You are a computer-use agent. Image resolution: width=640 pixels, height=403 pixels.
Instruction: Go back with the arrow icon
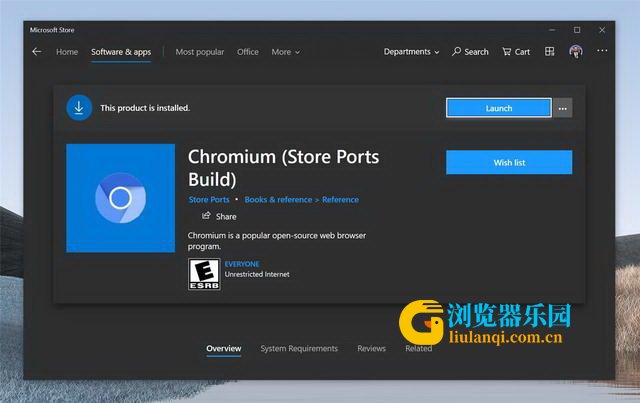coord(37,51)
